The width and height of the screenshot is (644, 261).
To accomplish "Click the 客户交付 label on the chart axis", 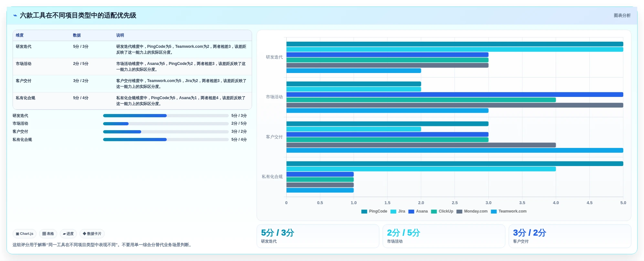I will point(274,137).
